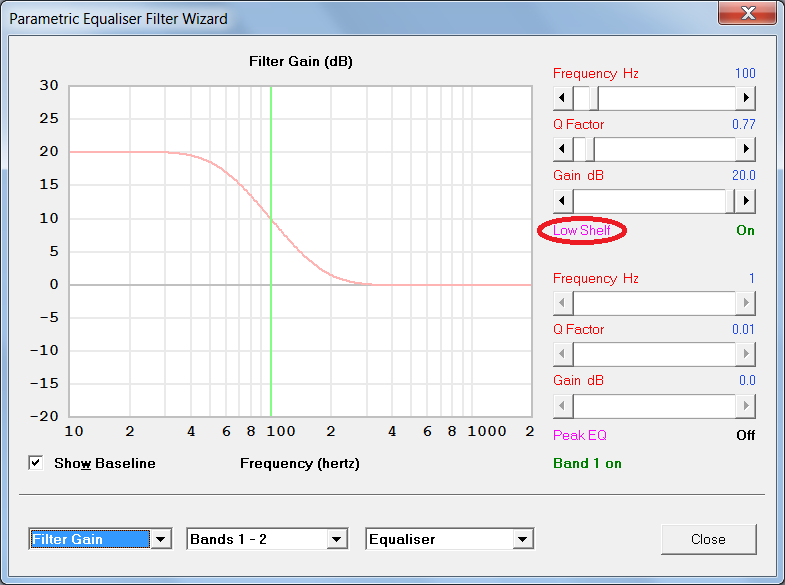785x585 pixels.
Task: Click band 2 gain left arrow
Action: tap(563, 406)
